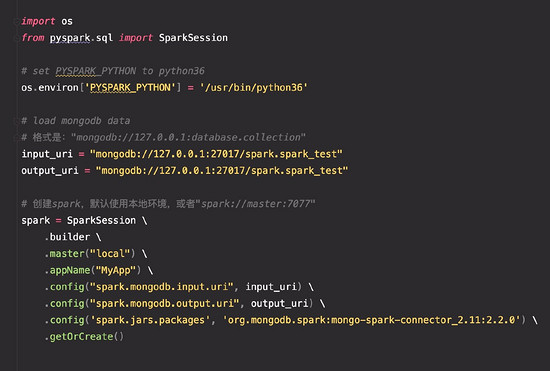Click the '.appName' method call
The height and width of the screenshot is (371, 550).
[67, 270]
